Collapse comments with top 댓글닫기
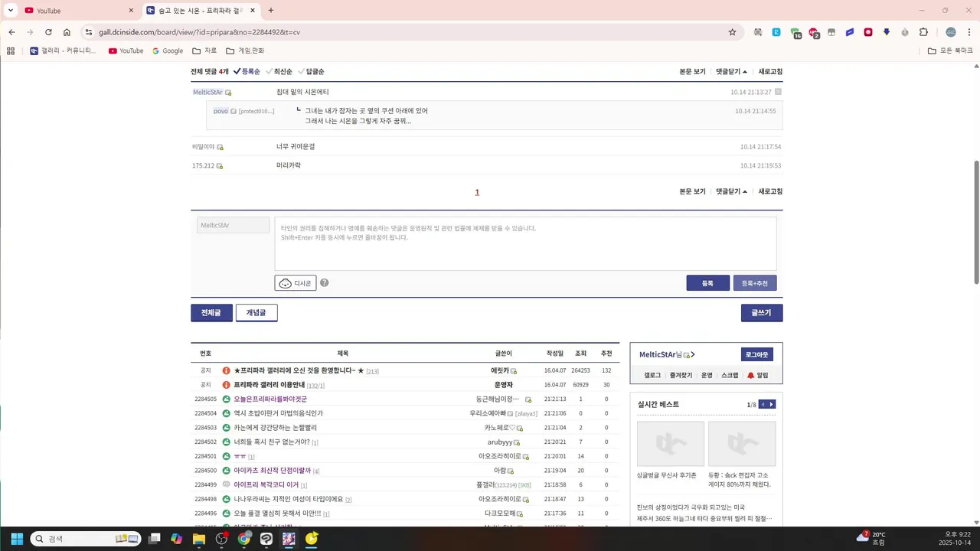This screenshot has height=551, width=980. point(731,71)
